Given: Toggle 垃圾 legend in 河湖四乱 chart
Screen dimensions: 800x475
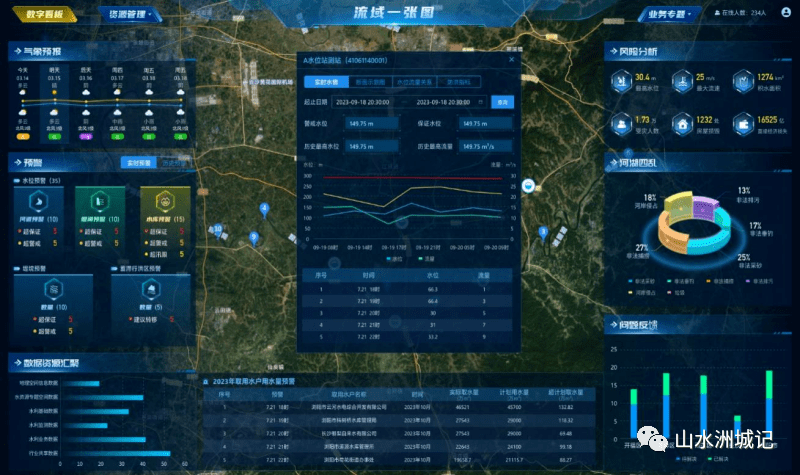Looking at the screenshot, I should click(x=676, y=293).
